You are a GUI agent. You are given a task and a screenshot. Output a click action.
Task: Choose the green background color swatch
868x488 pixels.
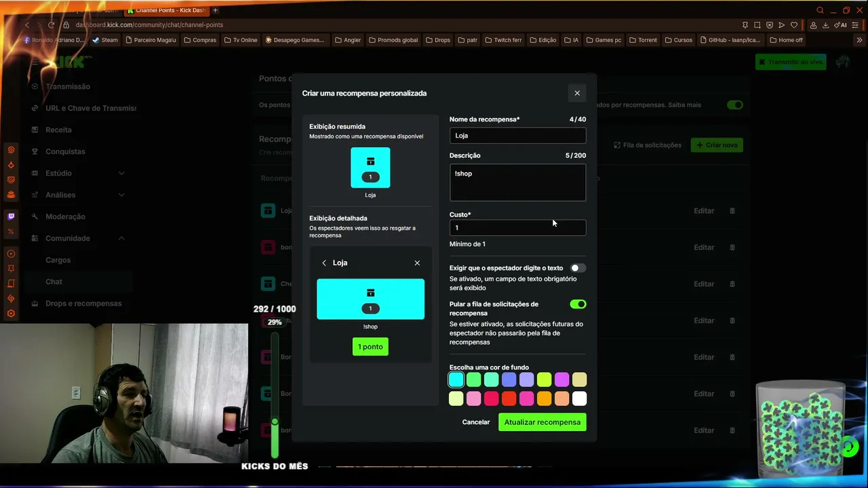click(474, 380)
